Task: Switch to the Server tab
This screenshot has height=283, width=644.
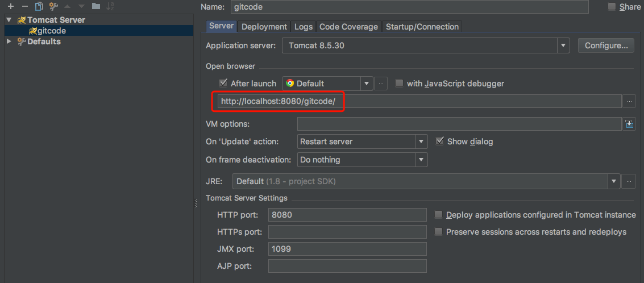Action: [221, 26]
